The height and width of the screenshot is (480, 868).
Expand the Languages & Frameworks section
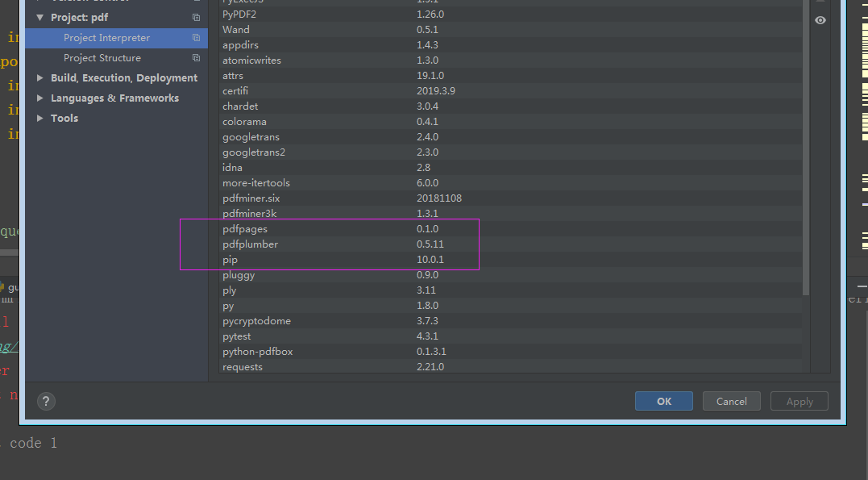click(x=39, y=98)
